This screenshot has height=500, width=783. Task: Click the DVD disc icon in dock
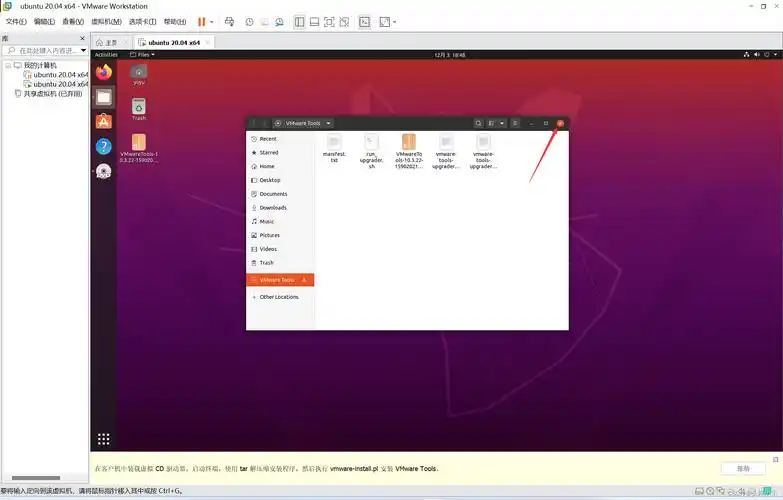tap(103, 171)
